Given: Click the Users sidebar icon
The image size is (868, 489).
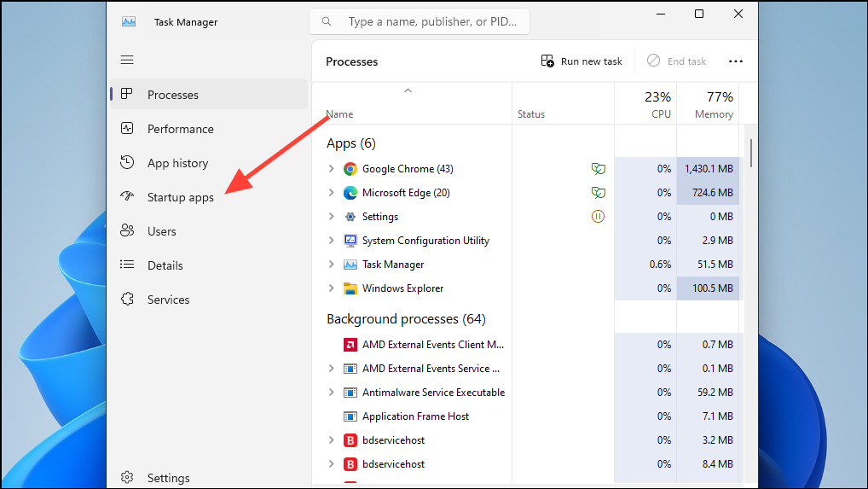Looking at the screenshot, I should (x=127, y=230).
